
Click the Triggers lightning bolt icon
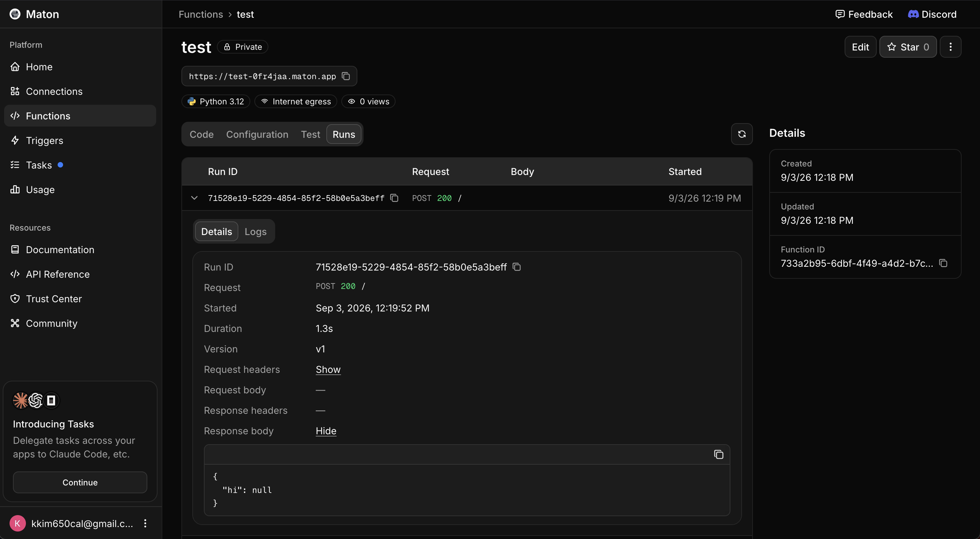coord(15,141)
